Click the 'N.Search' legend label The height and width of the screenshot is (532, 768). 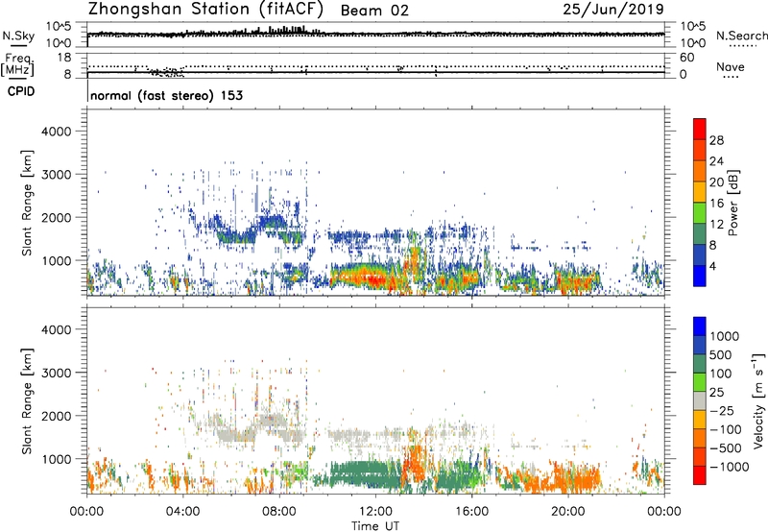click(x=741, y=36)
